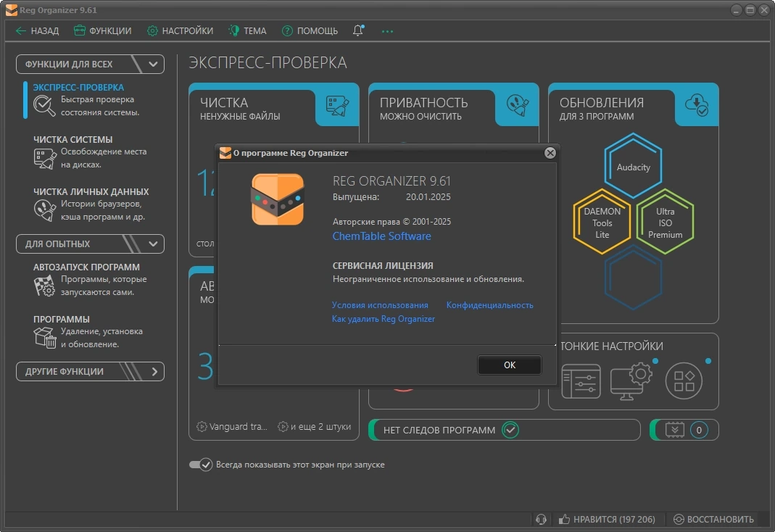Select ЭКСПРЕСС-ПРОВЕРКА in the sidebar
The width and height of the screenshot is (775, 532).
click(x=78, y=88)
